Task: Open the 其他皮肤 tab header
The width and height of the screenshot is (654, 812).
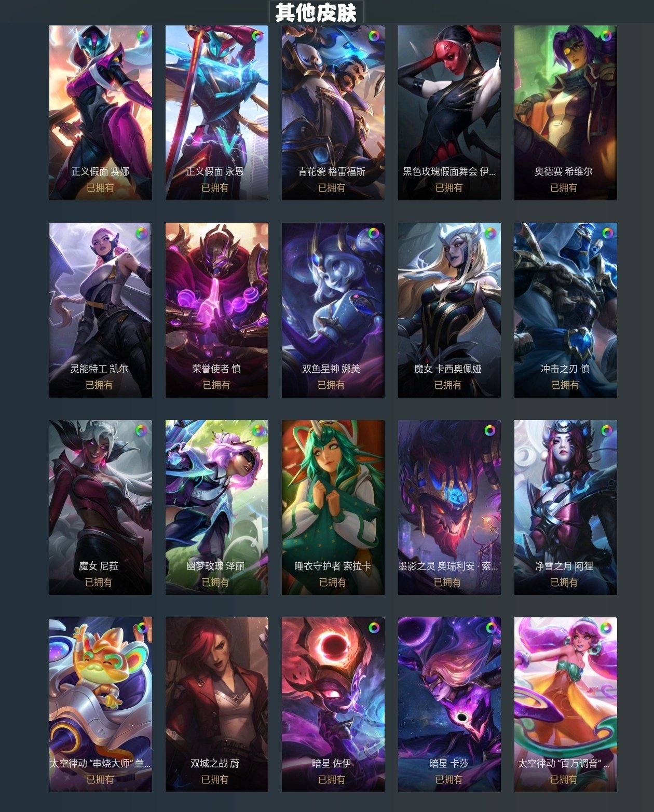Action: click(316, 12)
